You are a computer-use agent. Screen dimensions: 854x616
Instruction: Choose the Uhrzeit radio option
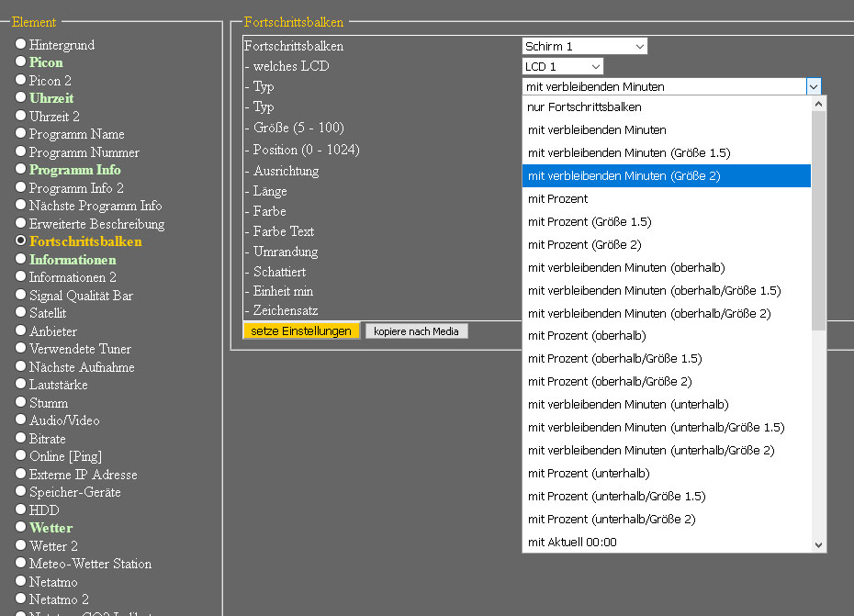[21, 97]
